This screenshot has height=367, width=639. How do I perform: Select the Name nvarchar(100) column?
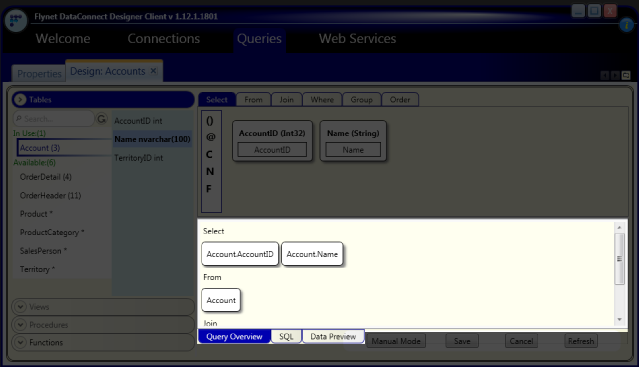click(152, 139)
